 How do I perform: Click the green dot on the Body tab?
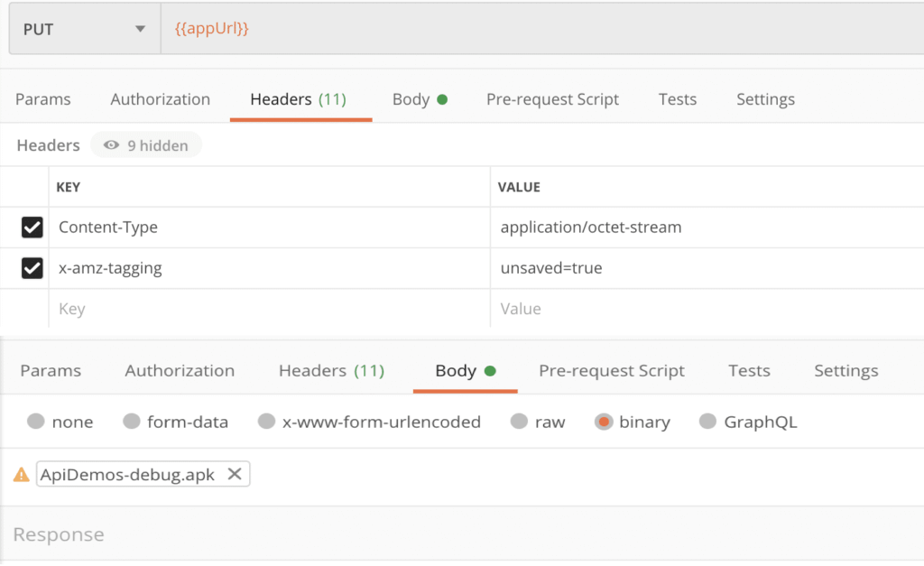tap(488, 369)
